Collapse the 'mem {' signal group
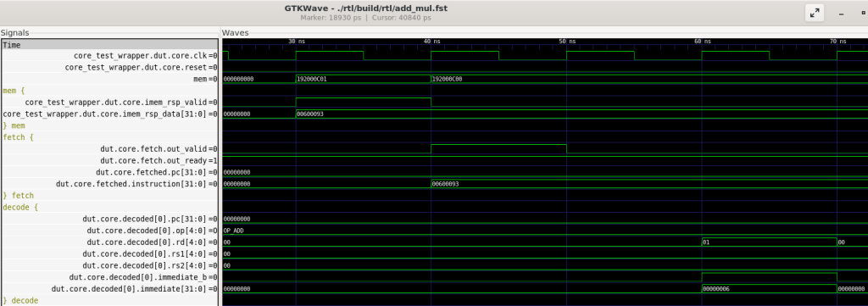The image size is (868, 306). point(14,90)
